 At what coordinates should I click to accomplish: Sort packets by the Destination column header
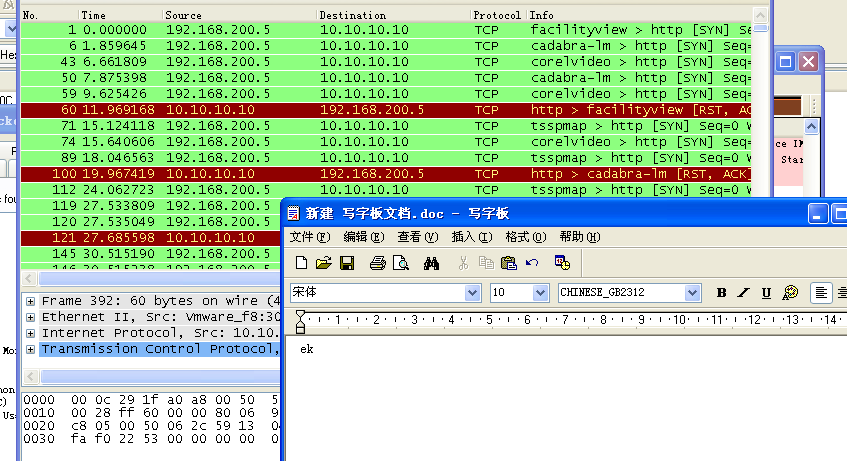(x=393, y=15)
